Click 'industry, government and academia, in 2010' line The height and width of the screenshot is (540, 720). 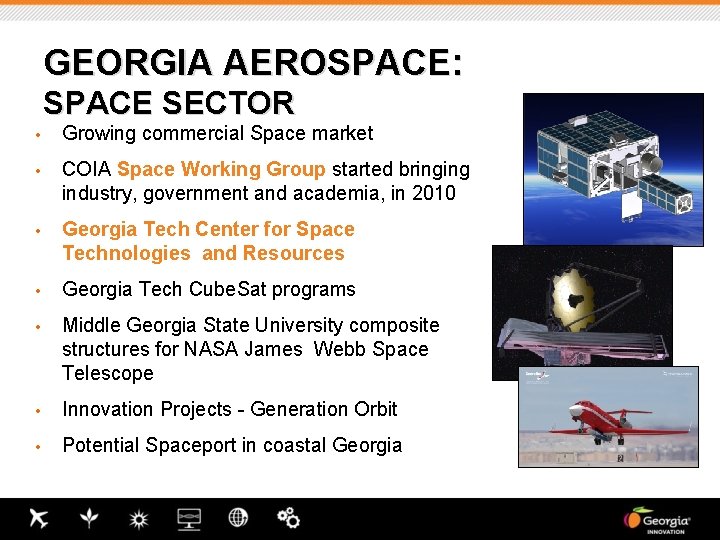coord(259,193)
